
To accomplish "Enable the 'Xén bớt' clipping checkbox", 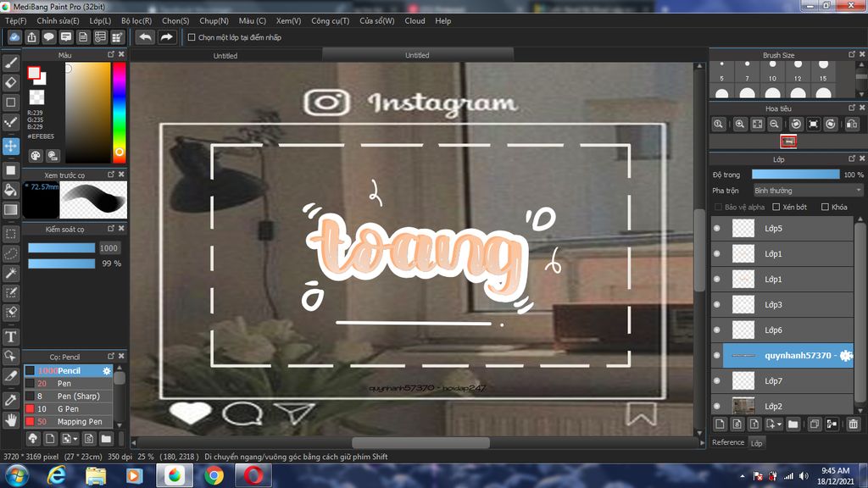I will coord(776,207).
